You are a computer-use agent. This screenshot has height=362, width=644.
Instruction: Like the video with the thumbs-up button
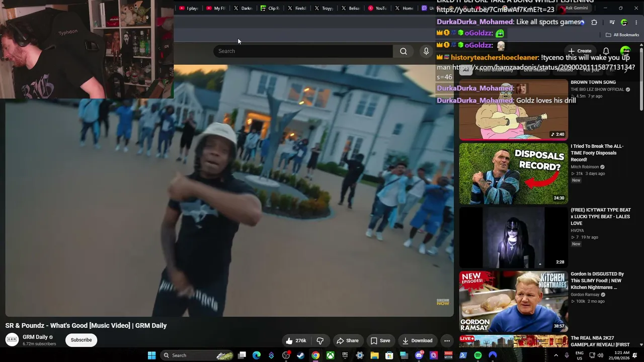[x=295, y=340]
